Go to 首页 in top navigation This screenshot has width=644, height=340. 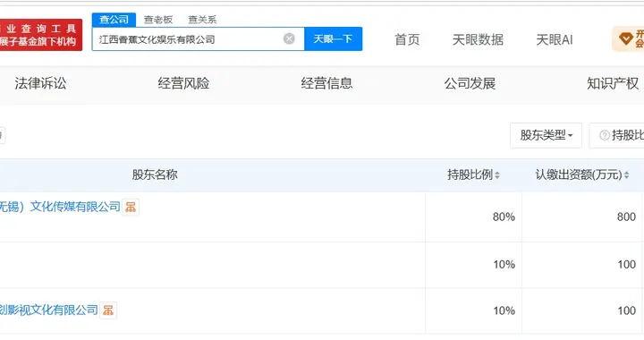[407, 39]
